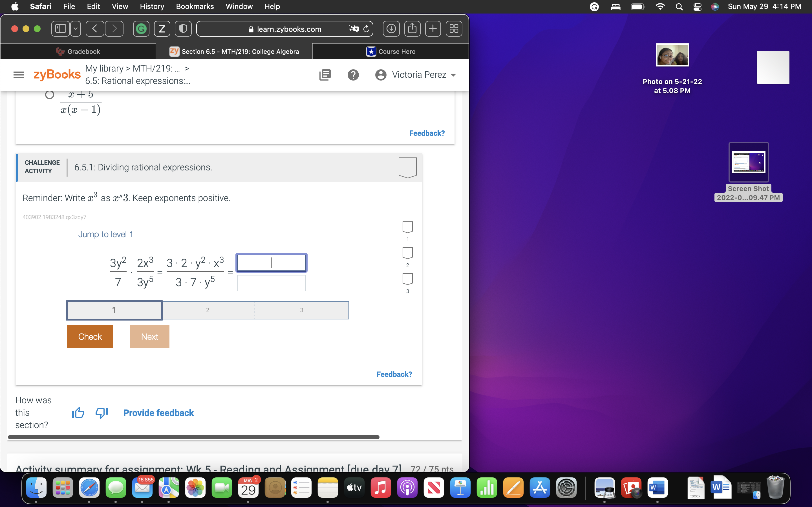The image size is (812, 507).
Task: Select the radio button beside x+5 over x(x-1)
Action: tap(49, 95)
